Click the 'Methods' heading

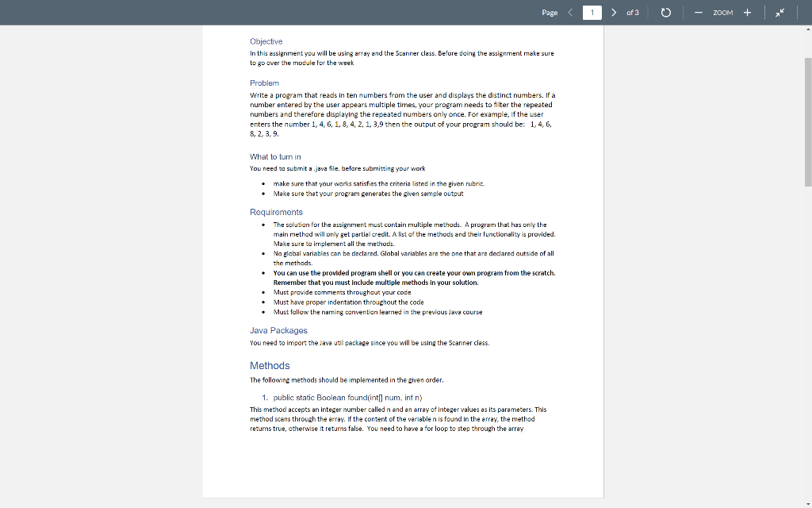pos(270,366)
